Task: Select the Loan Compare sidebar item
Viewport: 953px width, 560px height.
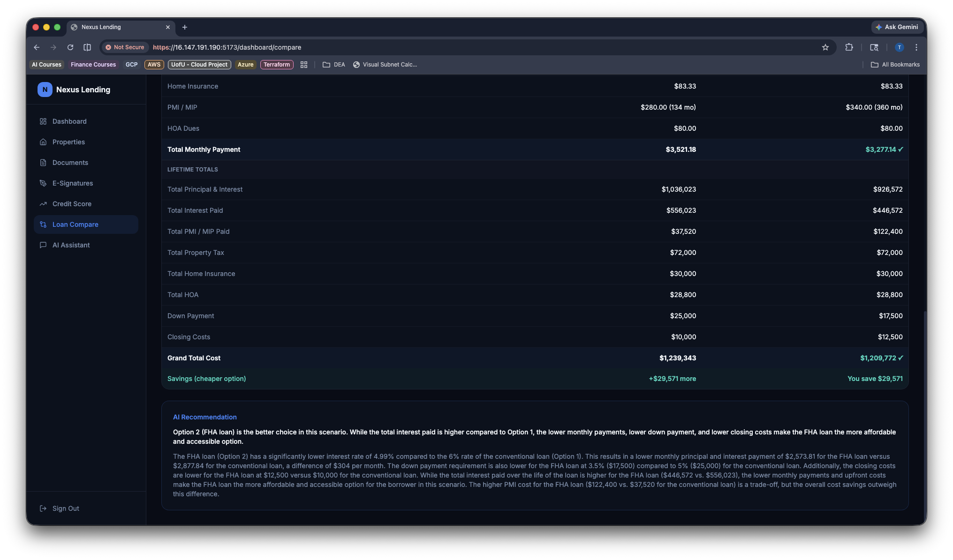Action: click(x=75, y=224)
